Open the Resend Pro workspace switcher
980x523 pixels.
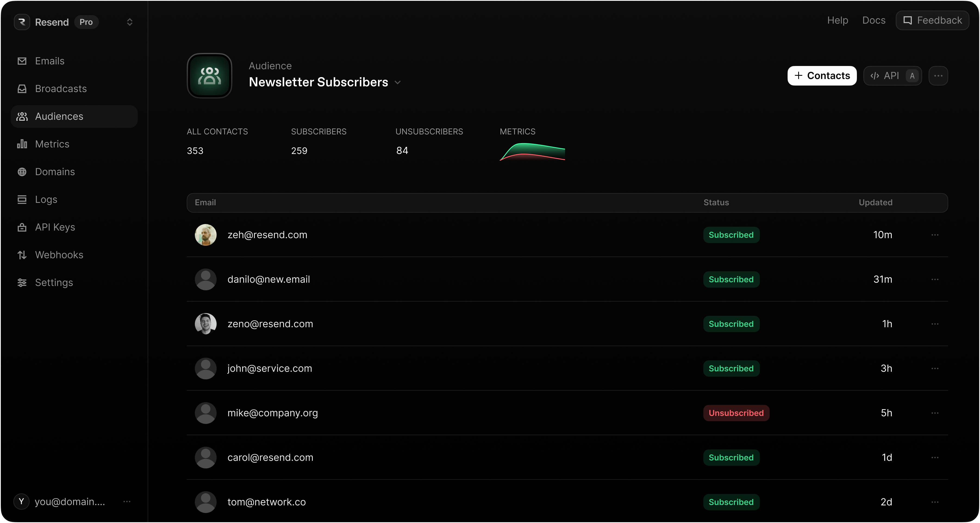130,22
